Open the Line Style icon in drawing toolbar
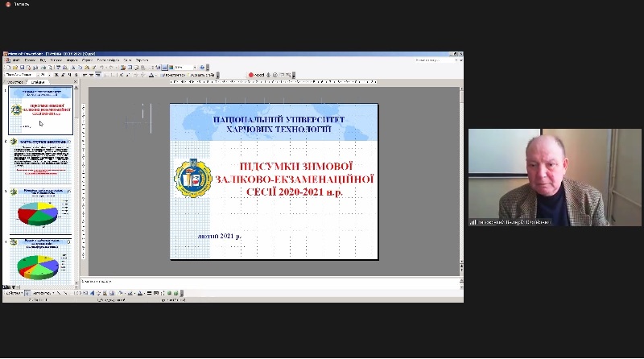 (x=150, y=293)
